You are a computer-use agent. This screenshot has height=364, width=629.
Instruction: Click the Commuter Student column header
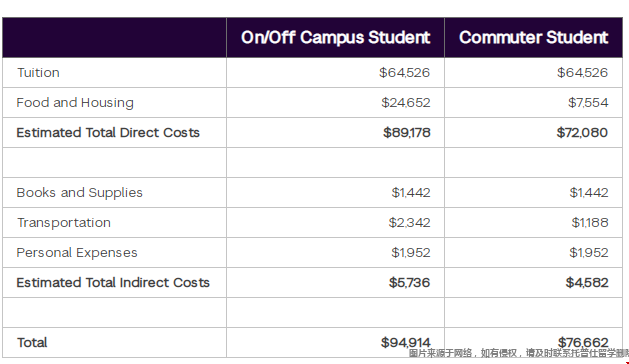tap(534, 37)
